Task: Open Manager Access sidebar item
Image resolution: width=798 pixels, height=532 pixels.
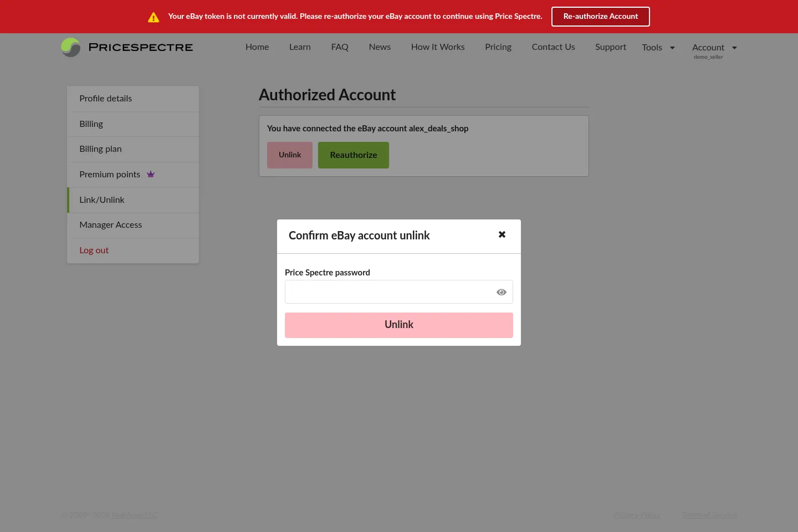Action: 133,225
